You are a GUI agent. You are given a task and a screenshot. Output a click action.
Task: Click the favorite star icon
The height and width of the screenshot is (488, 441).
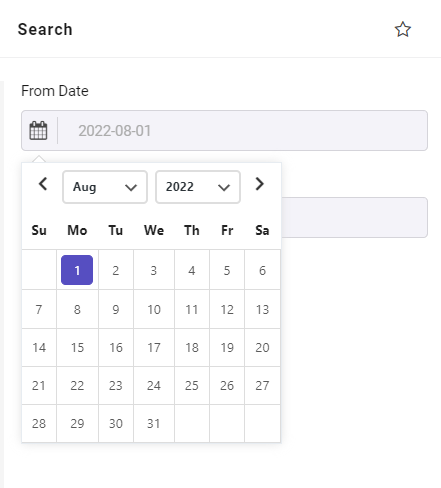tap(403, 29)
